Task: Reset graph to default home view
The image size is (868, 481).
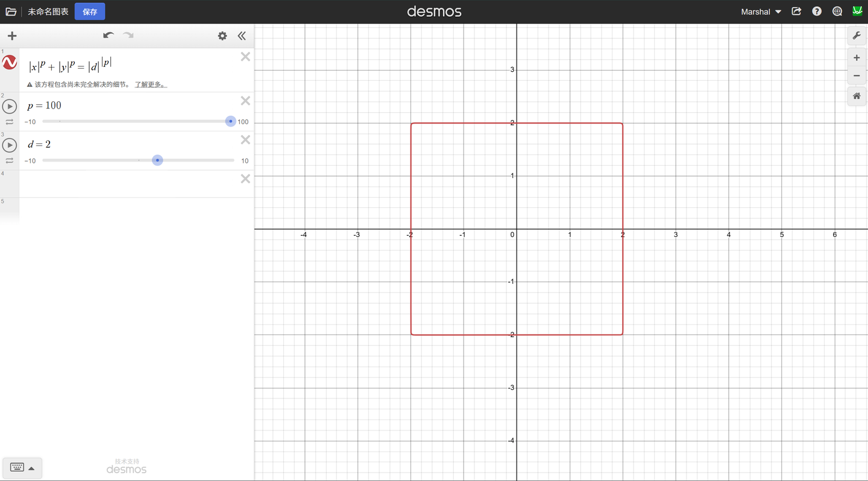Action: pyautogui.click(x=857, y=96)
